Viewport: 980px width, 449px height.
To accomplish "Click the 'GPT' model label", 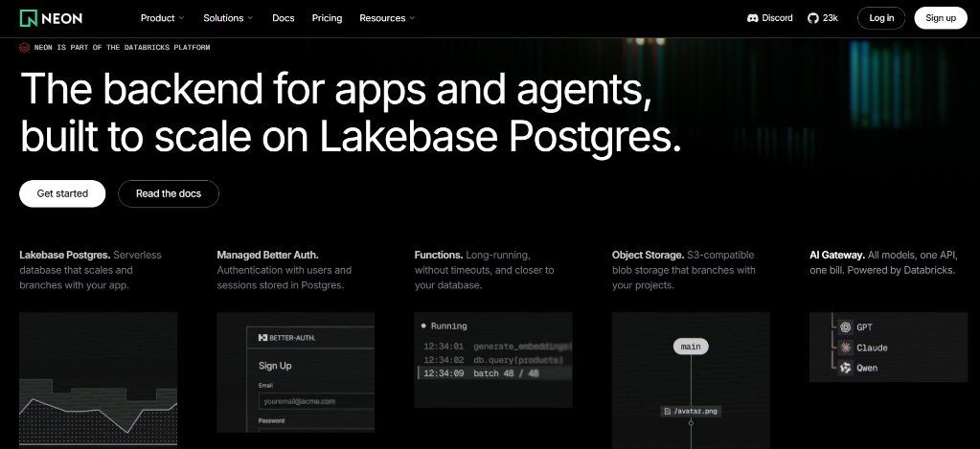I will pos(864,327).
